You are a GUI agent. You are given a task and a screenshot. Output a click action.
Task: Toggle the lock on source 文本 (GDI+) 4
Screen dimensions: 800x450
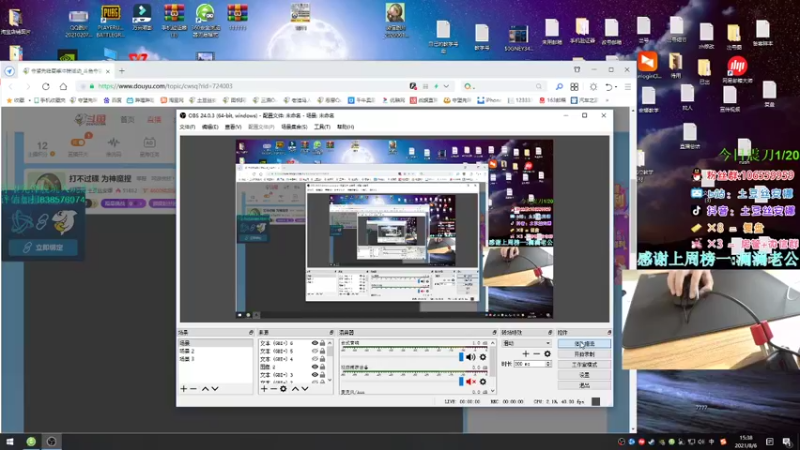322,359
